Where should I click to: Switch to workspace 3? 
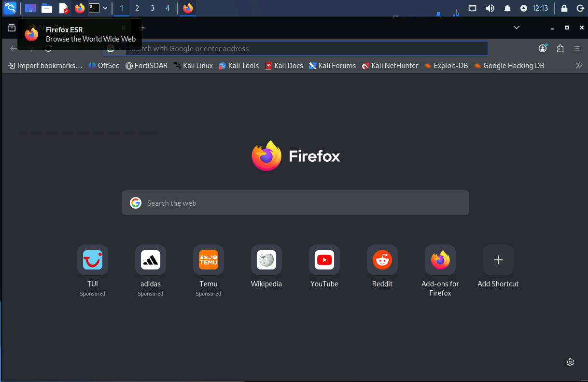point(153,8)
